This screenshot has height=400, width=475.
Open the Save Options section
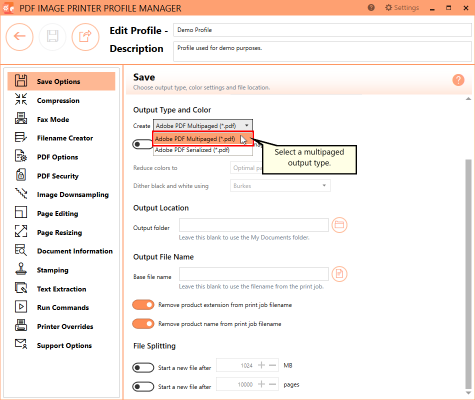[x=61, y=81]
